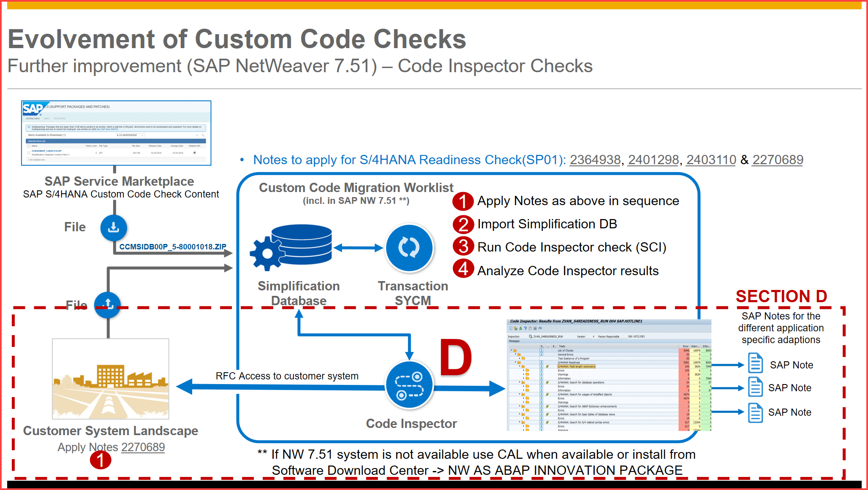Open link 2270689 under Customer System Landscape
This screenshot has height=490, width=868.
143,447
